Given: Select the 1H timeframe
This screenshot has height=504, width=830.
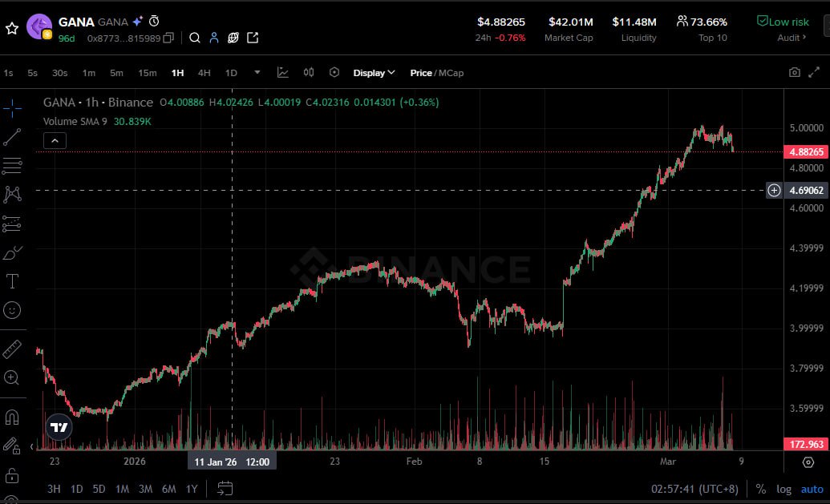Looking at the screenshot, I should (x=177, y=73).
